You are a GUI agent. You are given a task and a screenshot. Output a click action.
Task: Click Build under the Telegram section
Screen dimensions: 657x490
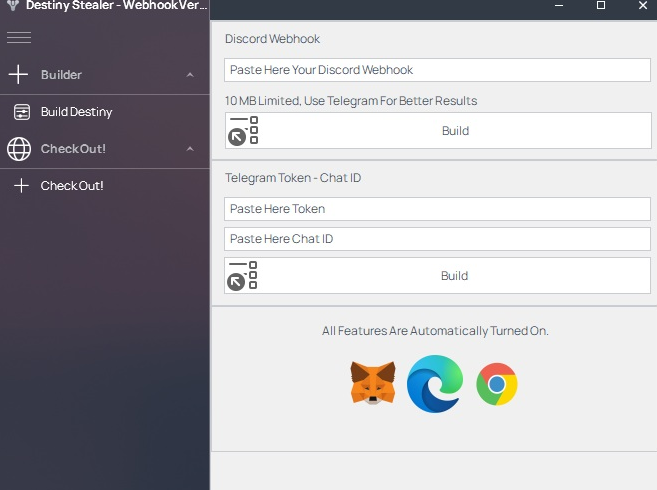pyautogui.click(x=437, y=275)
